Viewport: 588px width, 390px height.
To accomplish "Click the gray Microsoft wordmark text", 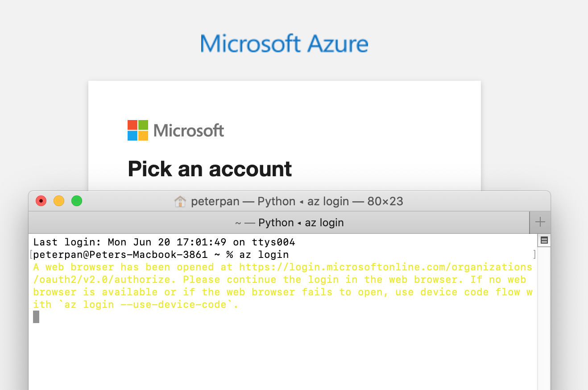I will coord(189,131).
